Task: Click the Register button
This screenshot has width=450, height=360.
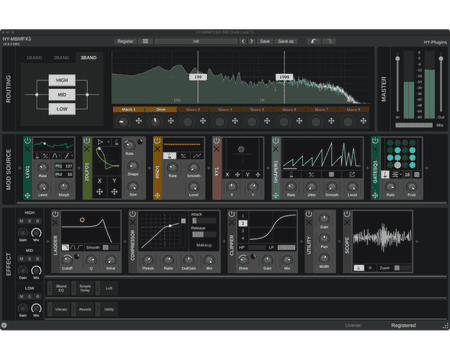Action: (125, 41)
